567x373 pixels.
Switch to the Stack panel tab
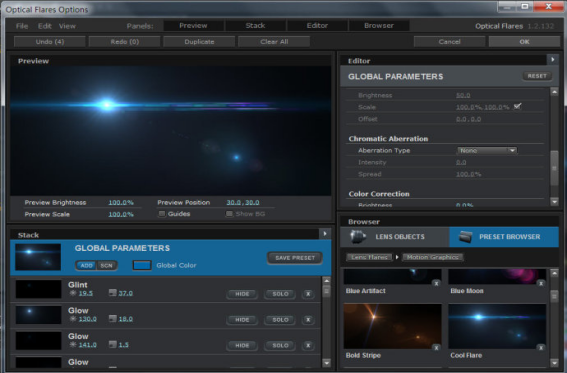point(255,26)
